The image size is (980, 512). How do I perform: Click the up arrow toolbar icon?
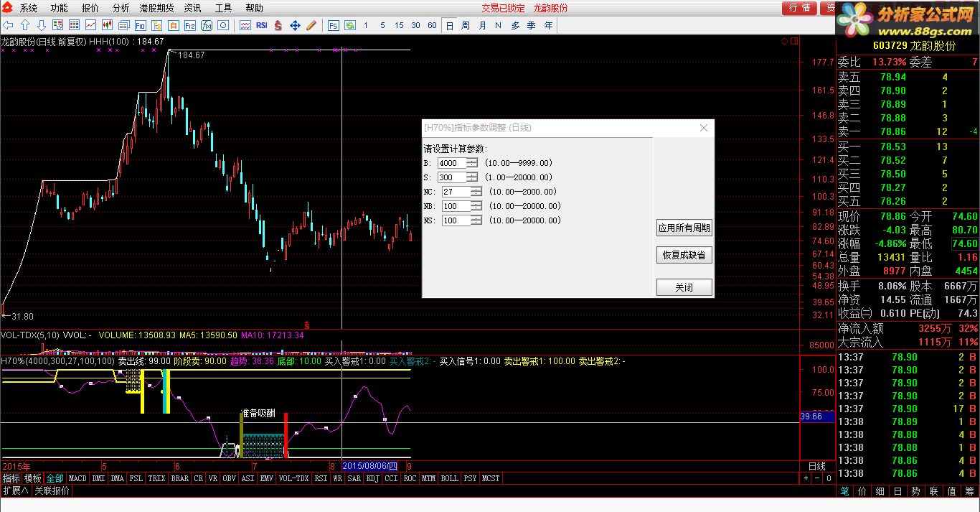click(x=25, y=25)
